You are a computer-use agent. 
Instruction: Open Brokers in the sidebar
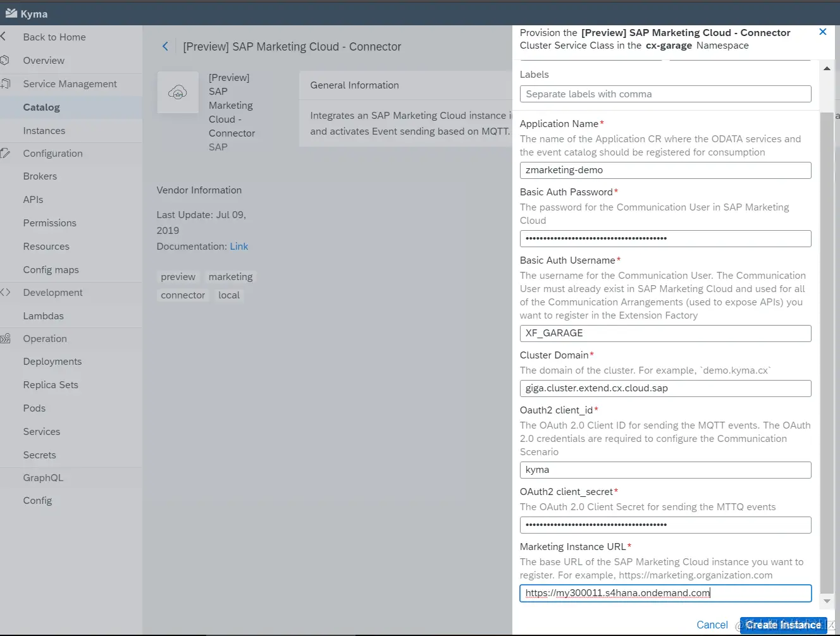coord(40,176)
